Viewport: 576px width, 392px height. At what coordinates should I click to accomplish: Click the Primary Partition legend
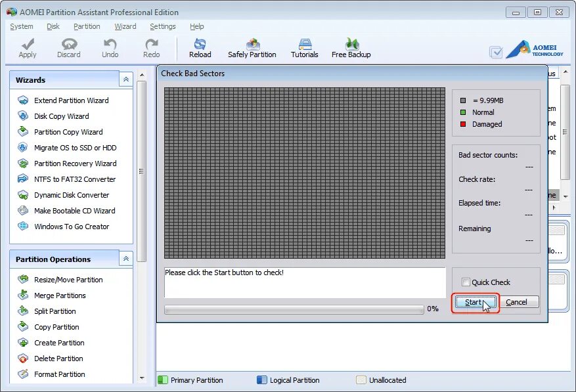click(190, 380)
